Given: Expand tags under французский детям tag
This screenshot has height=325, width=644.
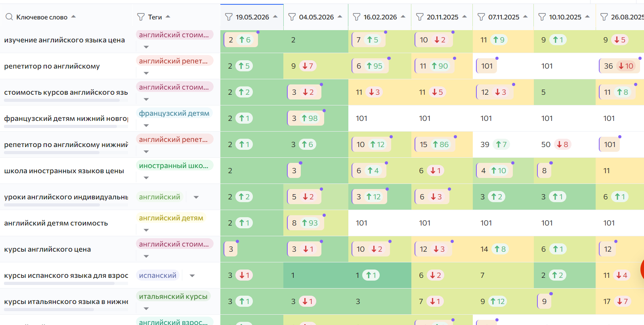Looking at the screenshot, I should point(146,125).
